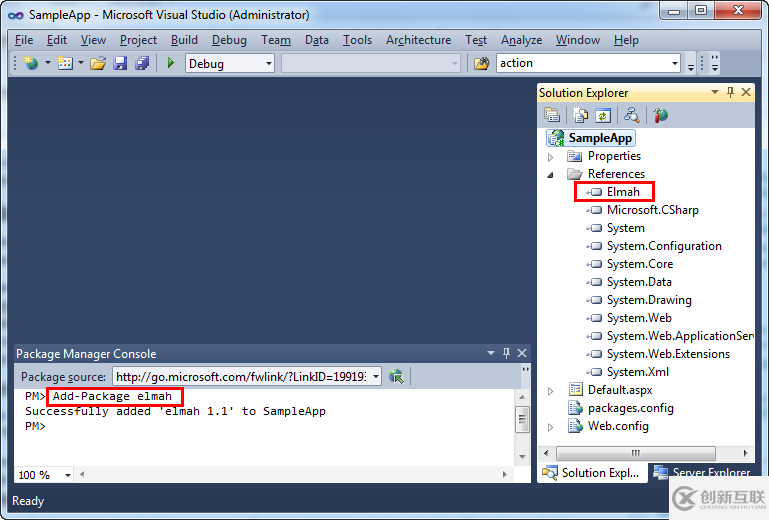Image resolution: width=769 pixels, height=520 pixels.
Task: Open Solution Explorer window position menu arrow
Action: [x=715, y=92]
